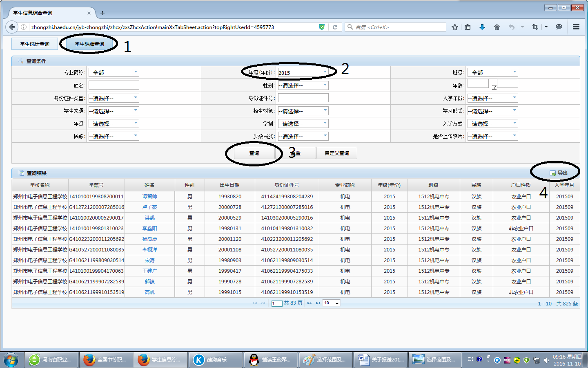Open the downloads arrow icon
Screen dimensions: 588x368
click(482, 27)
